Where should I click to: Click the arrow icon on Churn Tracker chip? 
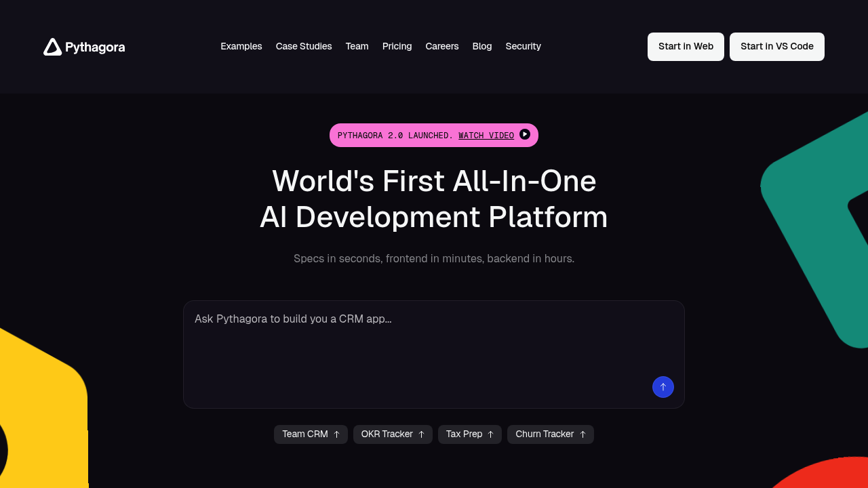pyautogui.click(x=583, y=434)
